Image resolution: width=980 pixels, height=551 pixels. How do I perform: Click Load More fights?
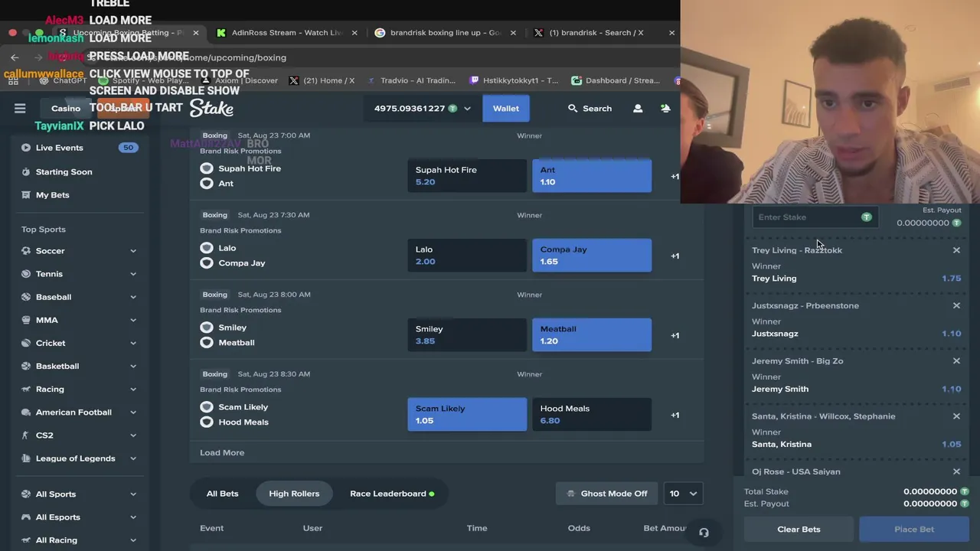(222, 453)
